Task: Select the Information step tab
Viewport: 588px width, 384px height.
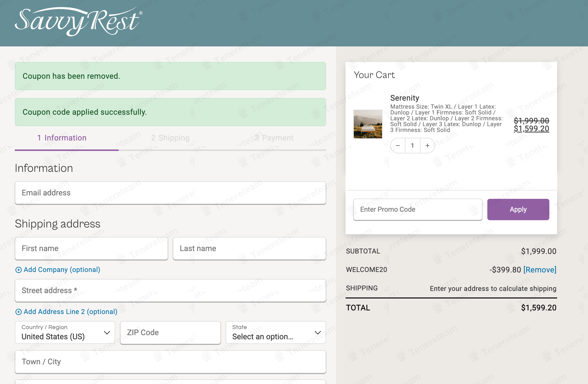Action: 62,138
